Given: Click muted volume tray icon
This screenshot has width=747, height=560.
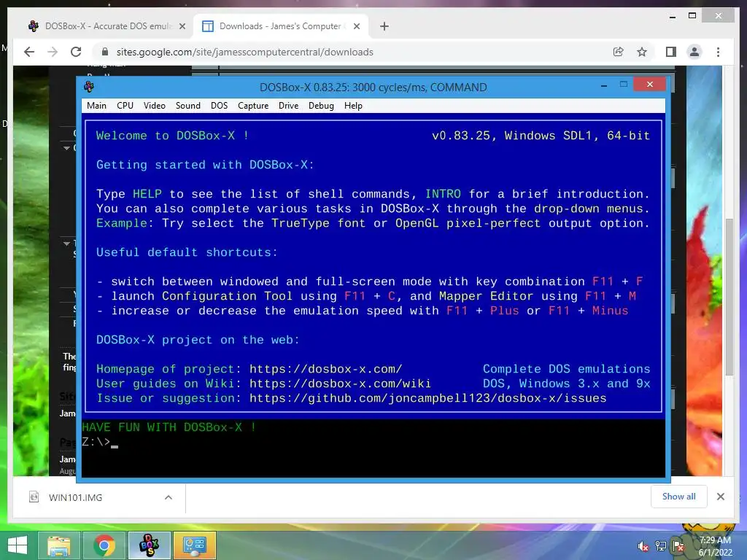Looking at the screenshot, I should [643, 546].
